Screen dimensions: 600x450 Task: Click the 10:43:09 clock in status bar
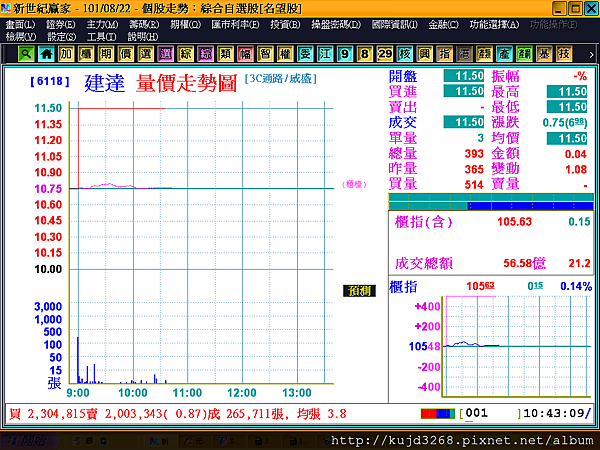(x=553, y=413)
